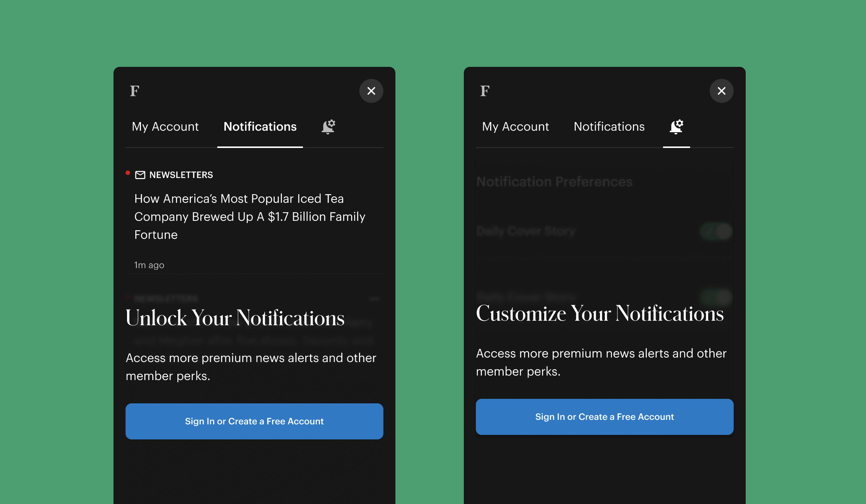Image resolution: width=866 pixels, height=504 pixels.
Task: Dismiss the left panel with its X button
Action: click(x=371, y=91)
